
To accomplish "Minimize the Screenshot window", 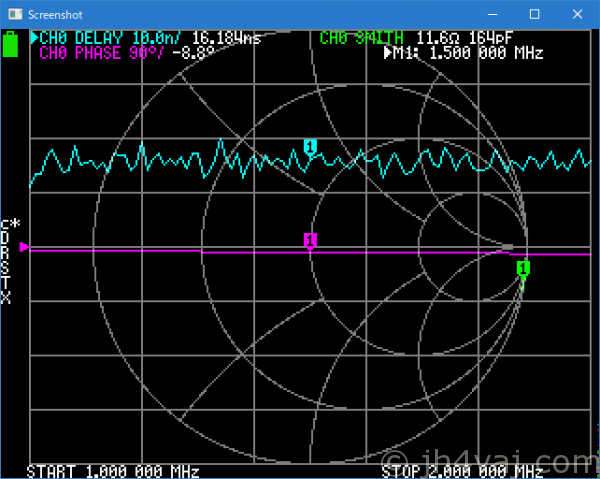I will [491, 14].
